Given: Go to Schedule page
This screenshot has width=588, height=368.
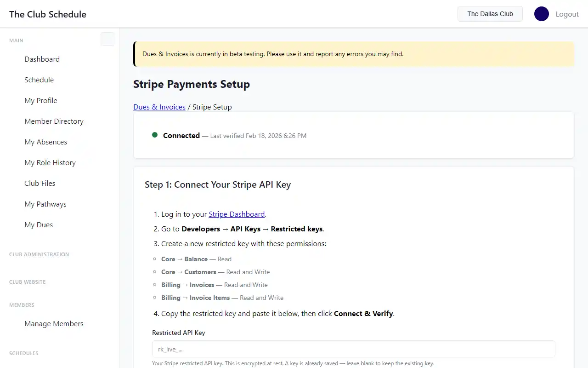Looking at the screenshot, I should point(39,80).
